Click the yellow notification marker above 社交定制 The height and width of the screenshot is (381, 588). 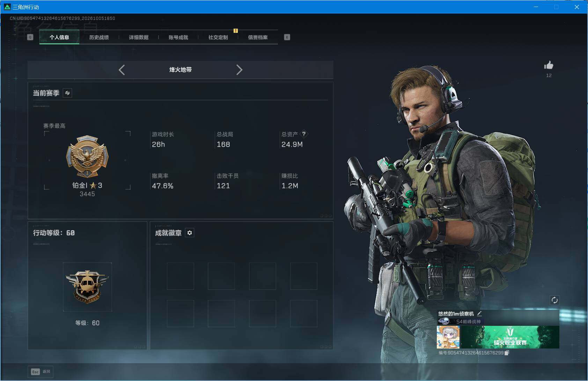pos(236,31)
